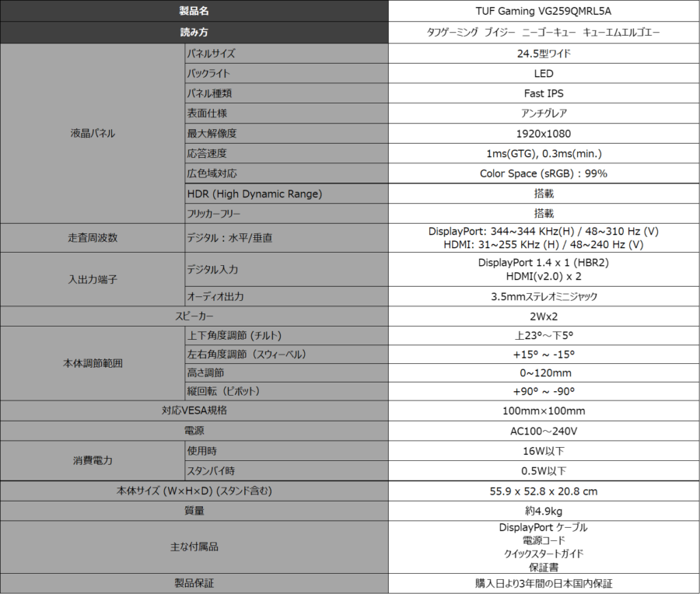Click the 走査周波数 category cell
The height and width of the screenshot is (594, 700).
(92, 238)
